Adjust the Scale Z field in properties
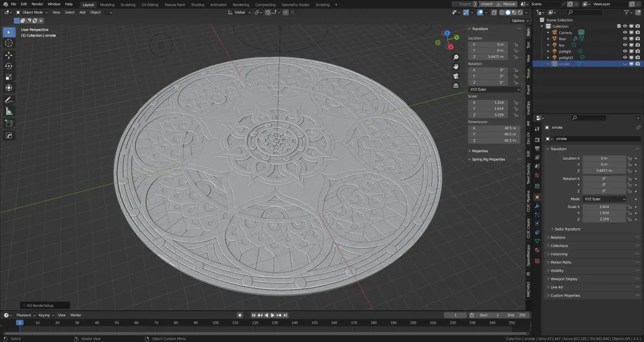The image size is (644, 342). point(604,219)
